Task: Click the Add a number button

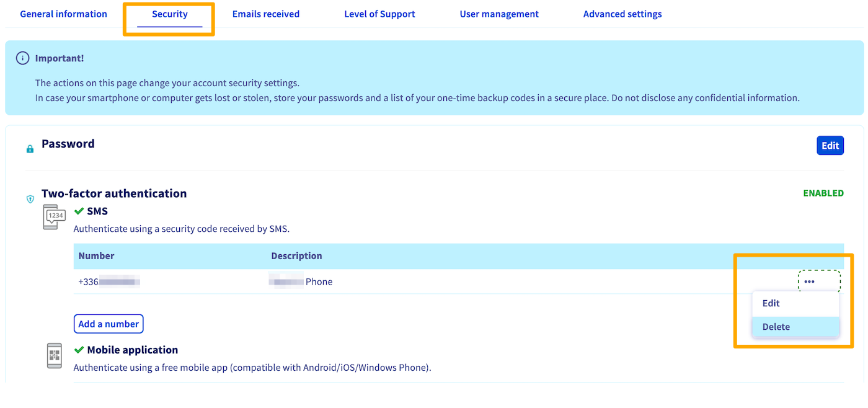Action: pos(108,323)
